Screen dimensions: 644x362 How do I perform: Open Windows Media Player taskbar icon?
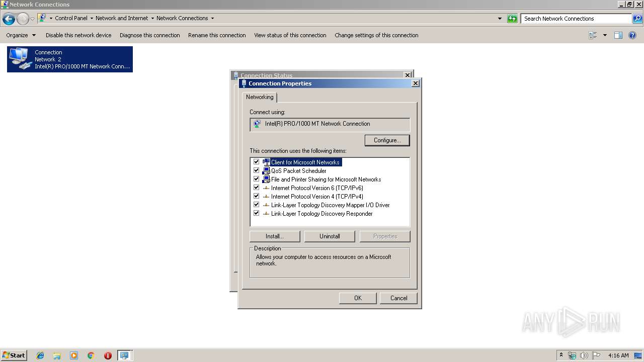coord(74,355)
